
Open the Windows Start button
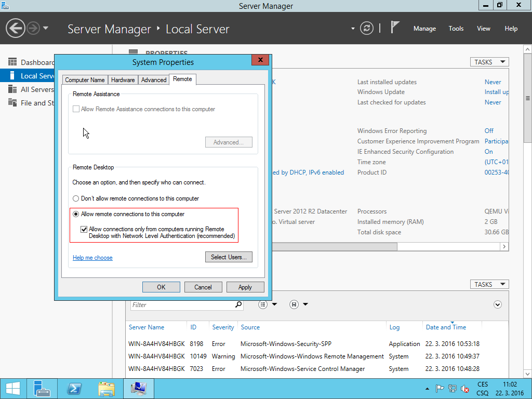tap(13, 389)
